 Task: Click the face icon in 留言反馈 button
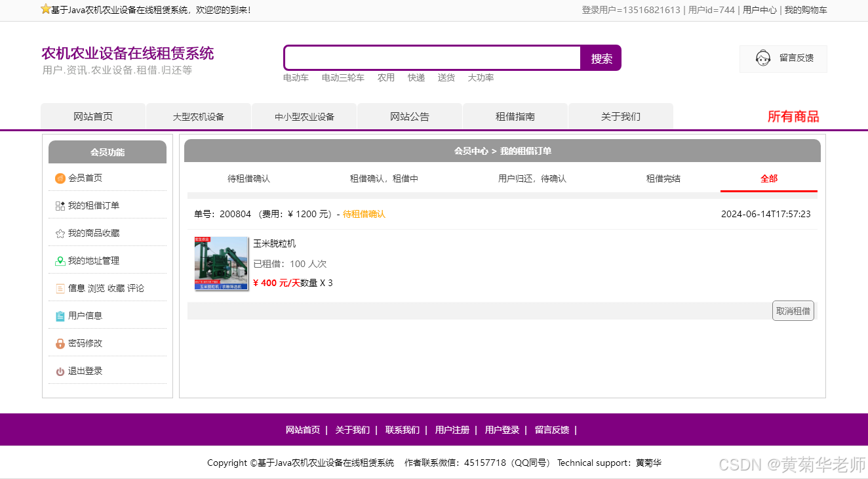pyautogui.click(x=762, y=58)
